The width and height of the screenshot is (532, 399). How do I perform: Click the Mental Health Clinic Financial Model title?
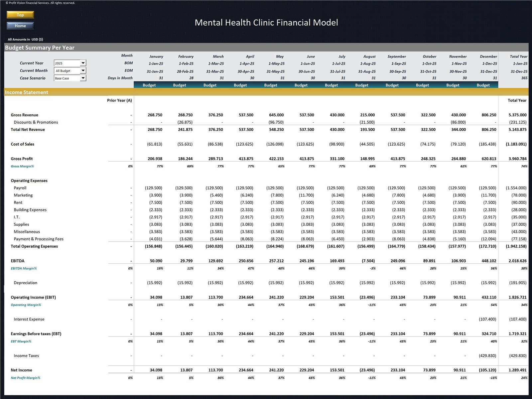(266, 23)
